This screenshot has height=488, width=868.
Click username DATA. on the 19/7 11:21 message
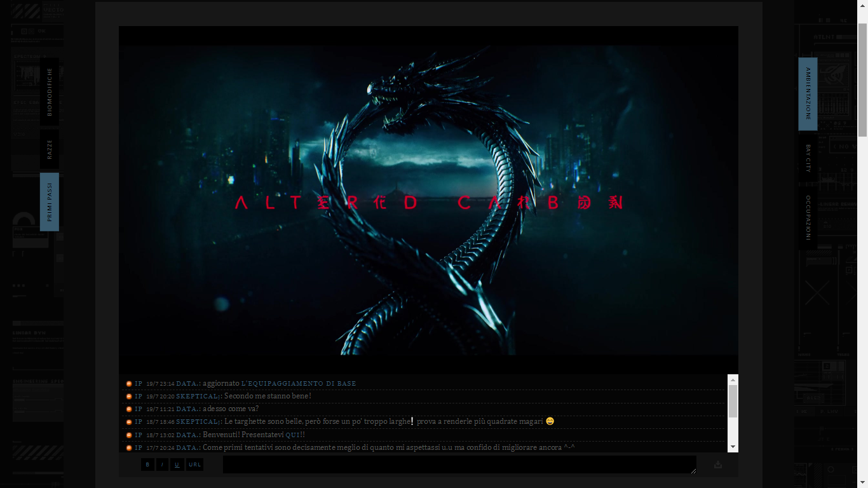(x=187, y=409)
